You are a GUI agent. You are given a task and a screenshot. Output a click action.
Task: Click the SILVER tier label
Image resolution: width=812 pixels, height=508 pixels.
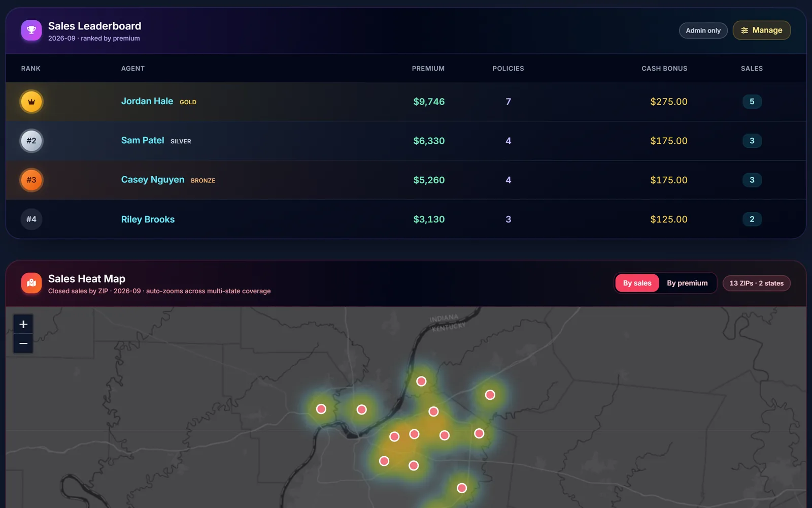181,141
